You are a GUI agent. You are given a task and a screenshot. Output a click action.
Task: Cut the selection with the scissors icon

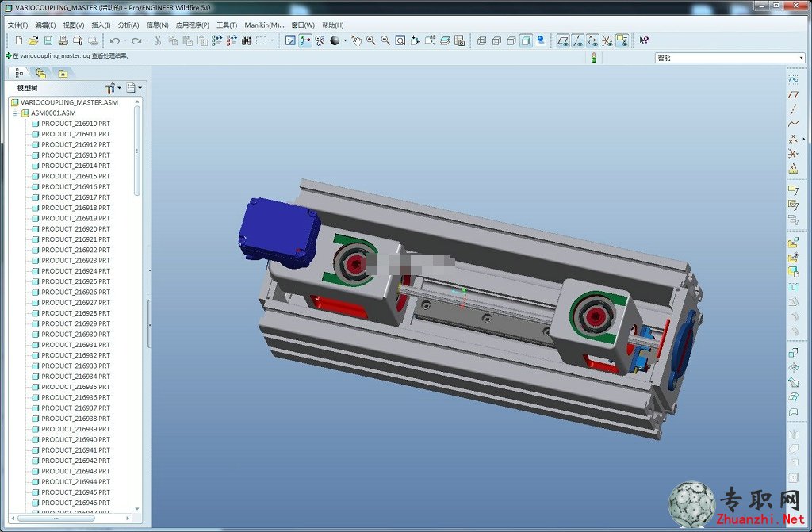pos(158,40)
